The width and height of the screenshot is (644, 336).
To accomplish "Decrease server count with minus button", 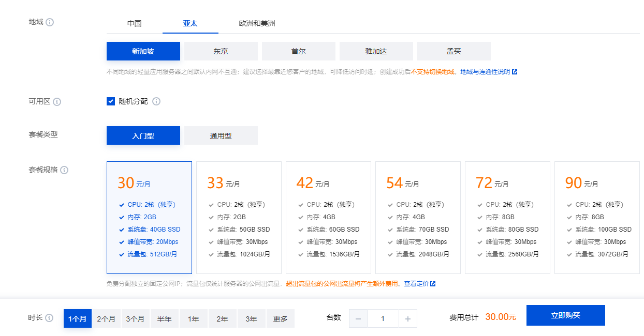I will click(x=358, y=319).
